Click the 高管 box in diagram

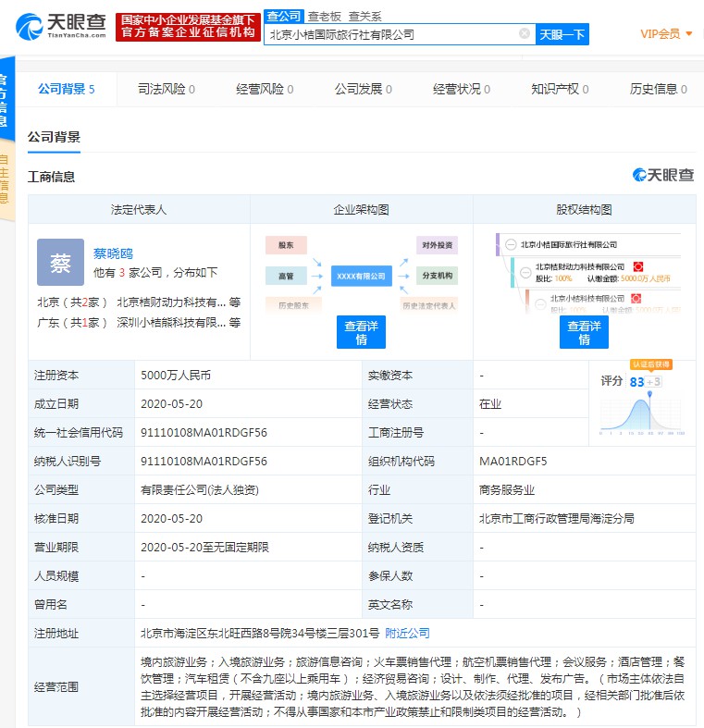tap(286, 276)
